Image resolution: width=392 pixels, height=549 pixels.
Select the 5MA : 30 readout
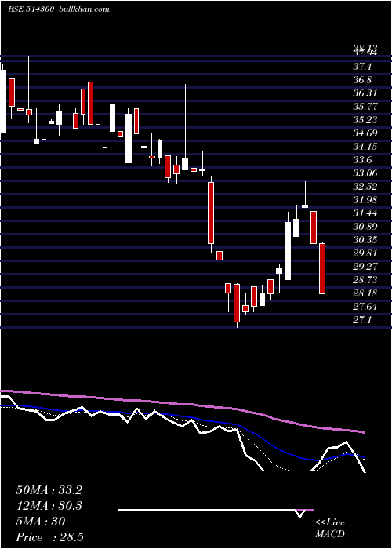pos(41,522)
